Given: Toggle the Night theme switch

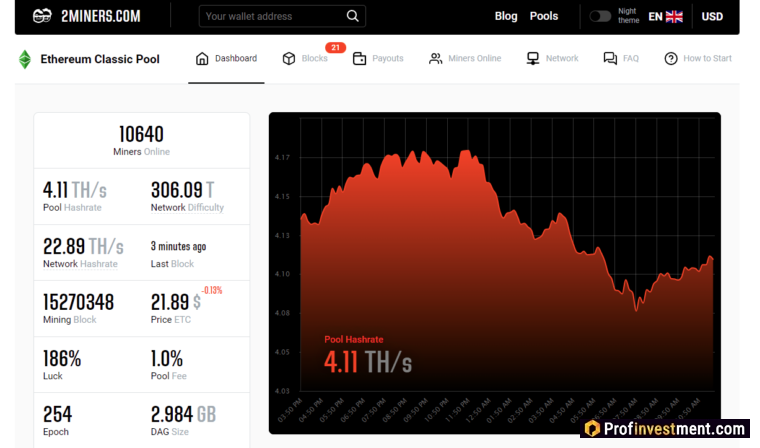Looking at the screenshot, I should (x=600, y=16).
